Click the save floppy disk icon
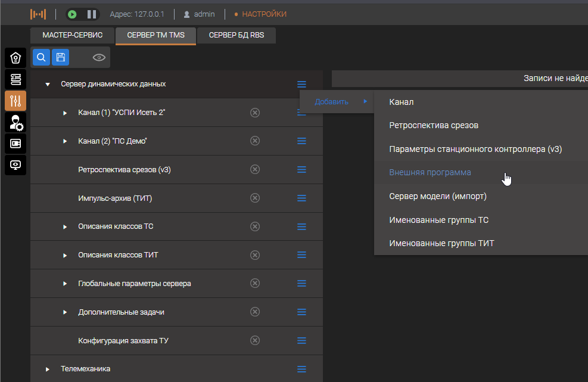Viewport: 588px width, 382px height. click(x=60, y=57)
